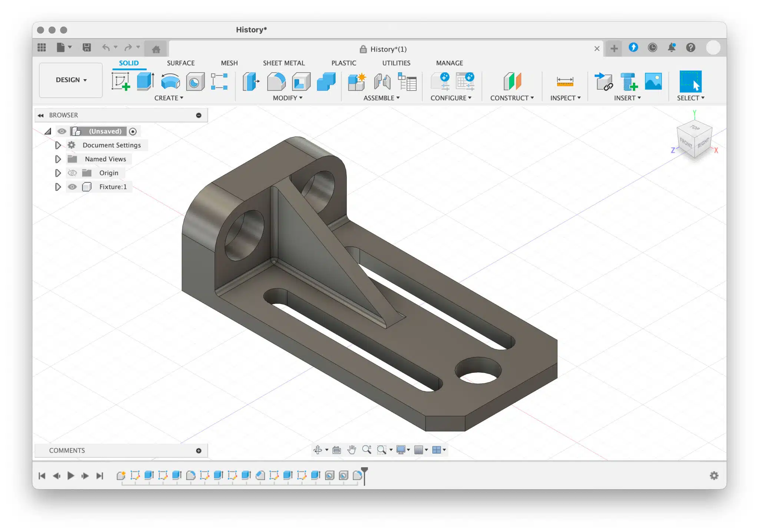This screenshot has height=532, width=759.
Task: Open the Job Status clock icon
Action: pos(652,47)
